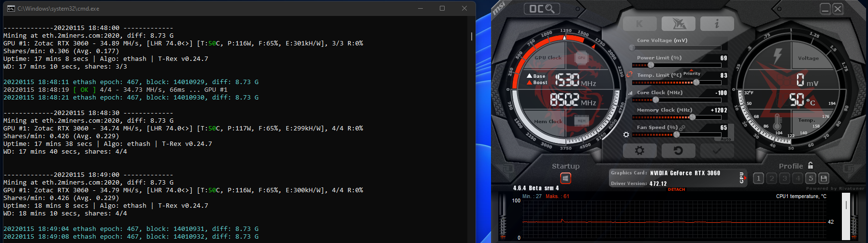Click the Driver Version 472.12 text
The height and width of the screenshot is (243, 868).
(x=638, y=184)
